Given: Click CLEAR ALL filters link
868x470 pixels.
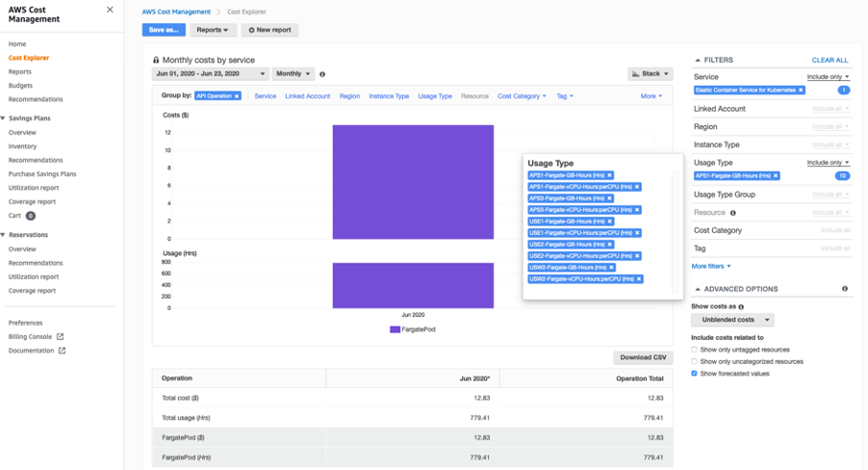Looking at the screenshot, I should click(830, 60).
